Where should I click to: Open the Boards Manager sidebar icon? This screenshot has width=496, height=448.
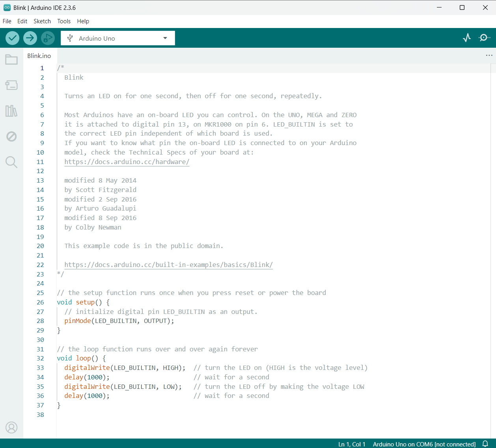[x=11, y=85]
